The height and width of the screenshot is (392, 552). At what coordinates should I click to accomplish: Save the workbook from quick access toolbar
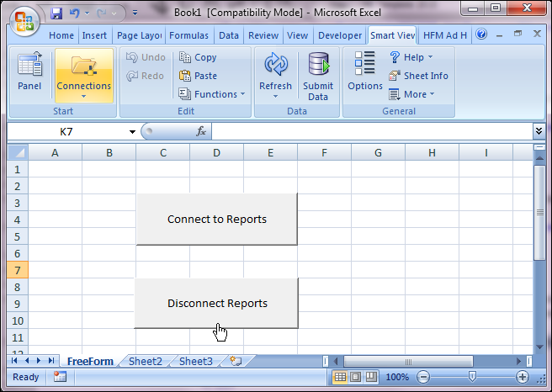tap(56, 13)
